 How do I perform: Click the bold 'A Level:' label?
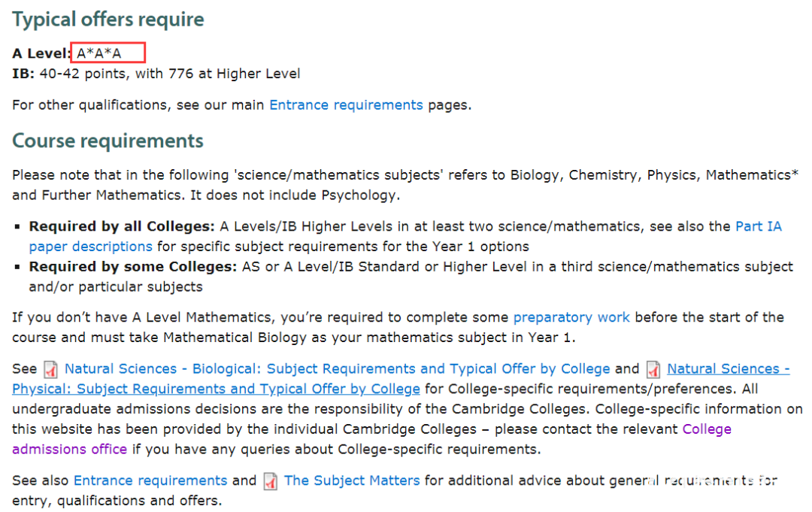41,53
